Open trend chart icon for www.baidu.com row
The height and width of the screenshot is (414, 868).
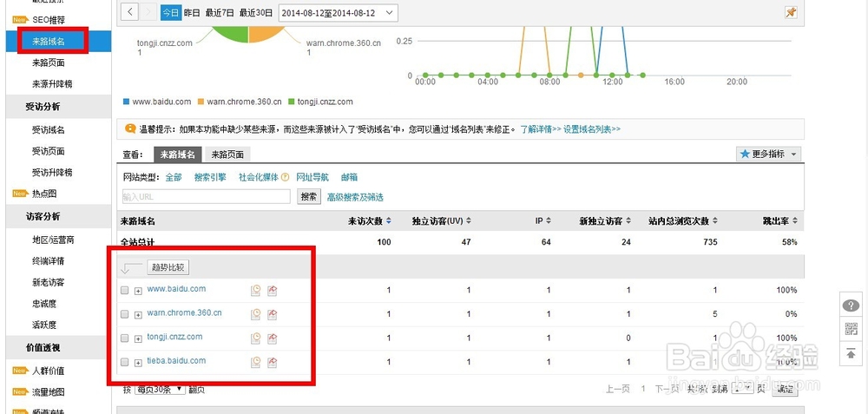pos(272,290)
